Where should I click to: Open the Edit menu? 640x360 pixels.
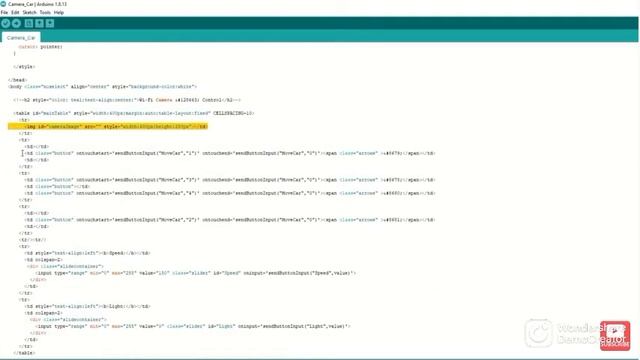click(15, 13)
